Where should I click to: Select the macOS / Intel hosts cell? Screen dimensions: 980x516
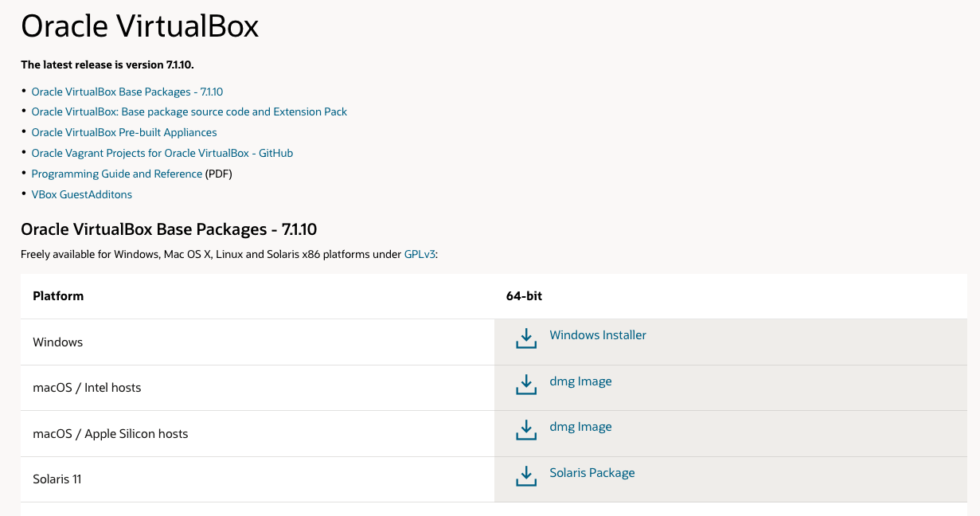pos(257,388)
